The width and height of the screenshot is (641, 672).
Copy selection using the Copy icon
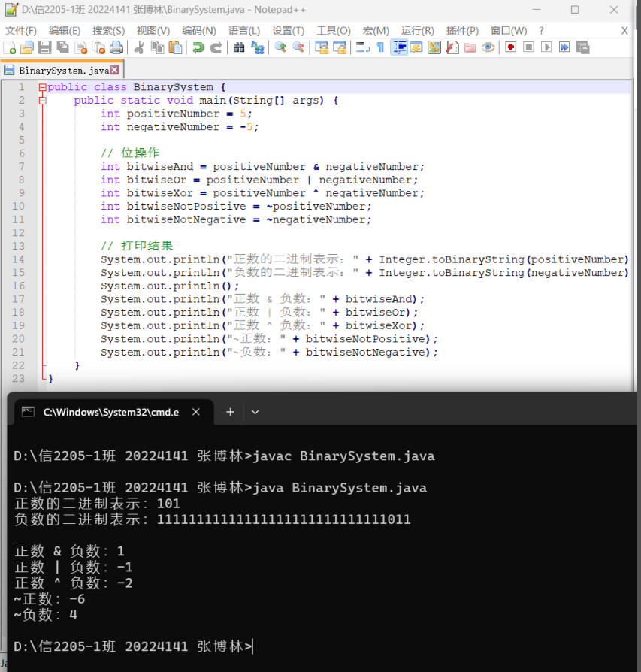(157, 47)
